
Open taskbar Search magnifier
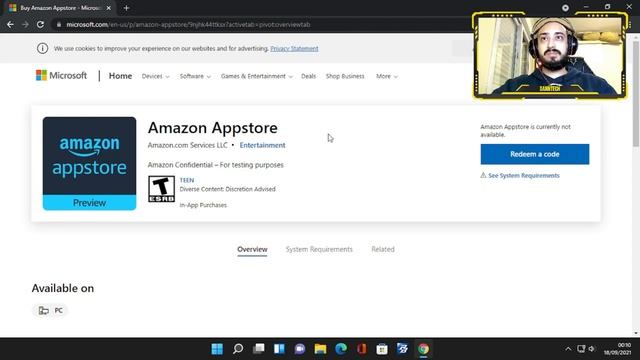pyautogui.click(x=238, y=349)
